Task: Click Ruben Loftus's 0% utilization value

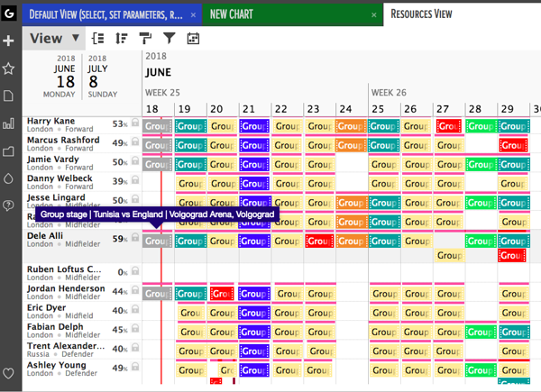Action: (x=123, y=272)
